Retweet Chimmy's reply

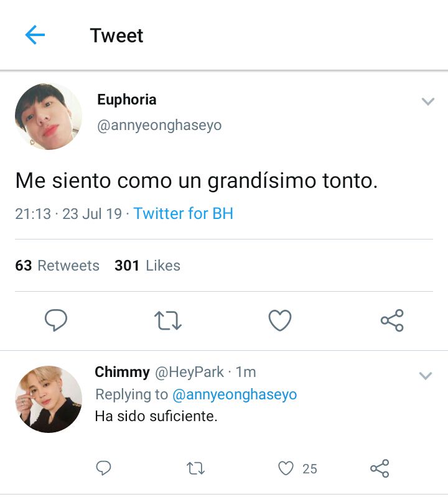[195, 468]
